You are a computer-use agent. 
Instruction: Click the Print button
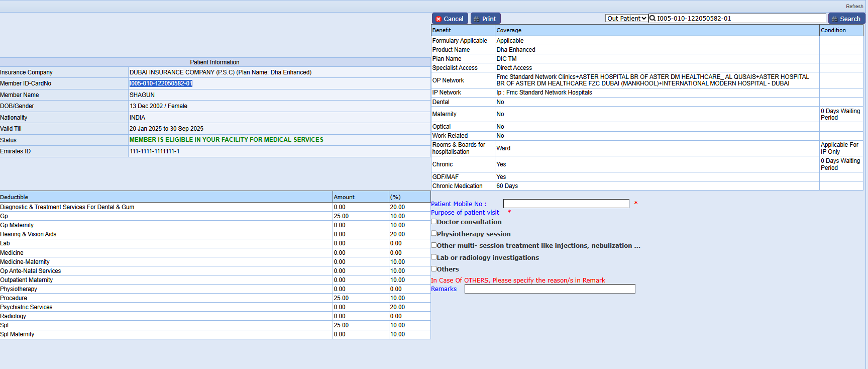(485, 19)
